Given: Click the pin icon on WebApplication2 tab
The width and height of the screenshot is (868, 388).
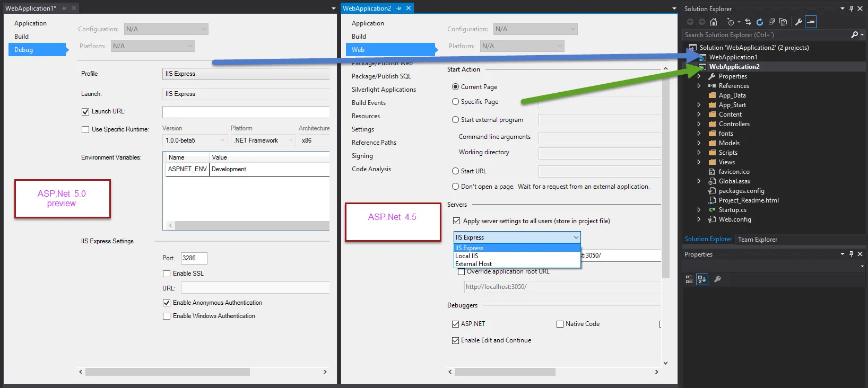Looking at the screenshot, I should 399,8.
